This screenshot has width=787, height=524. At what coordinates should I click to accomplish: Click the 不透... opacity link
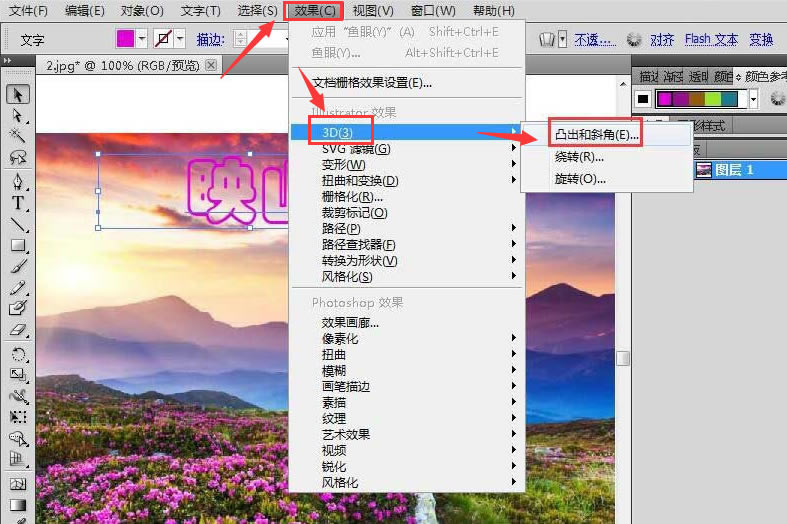(x=595, y=39)
